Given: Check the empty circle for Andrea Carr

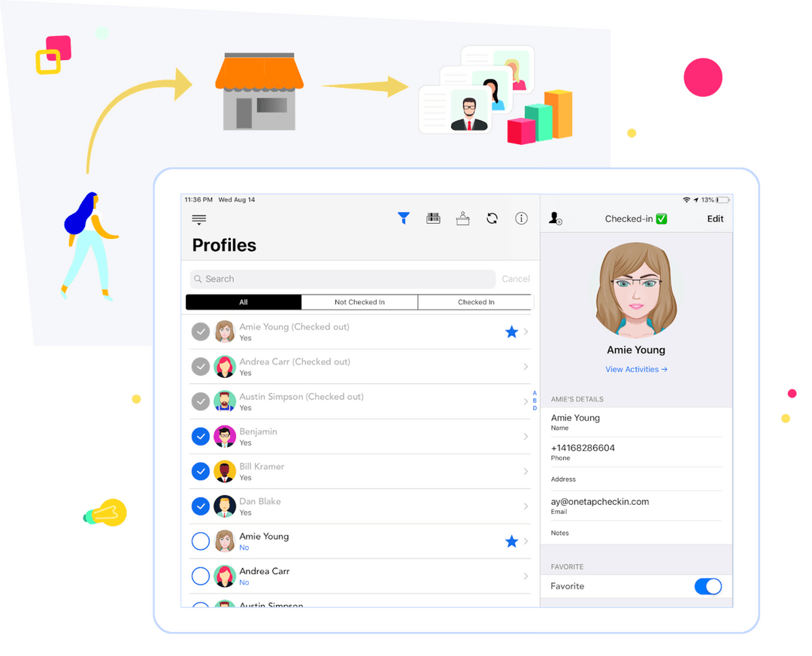Looking at the screenshot, I should coord(201,576).
